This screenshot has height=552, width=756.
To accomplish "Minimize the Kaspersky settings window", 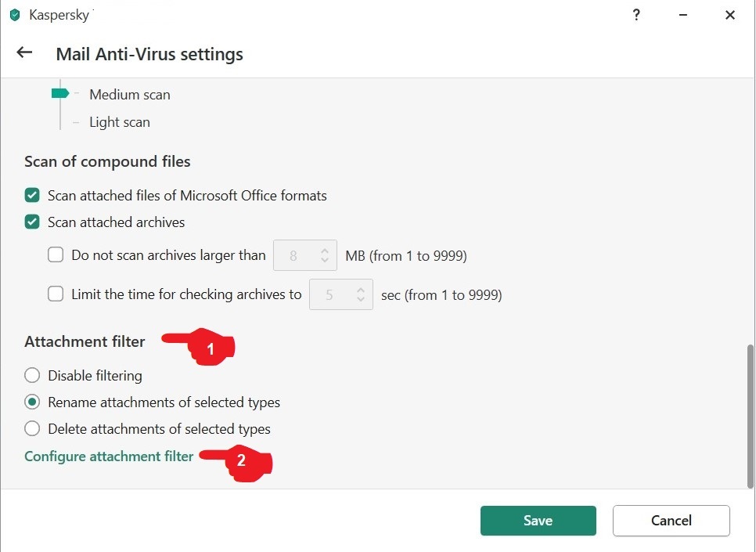I will (682, 15).
